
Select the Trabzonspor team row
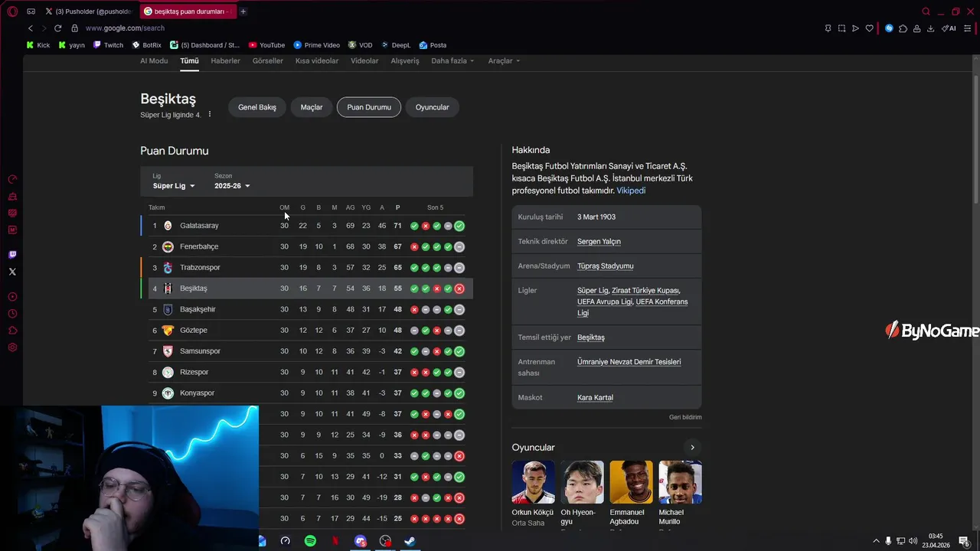[x=307, y=268]
